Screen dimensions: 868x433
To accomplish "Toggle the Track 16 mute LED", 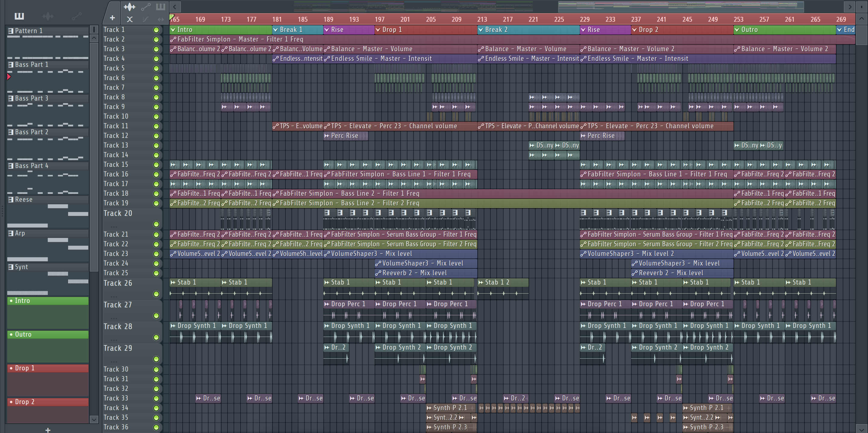I will point(156,174).
